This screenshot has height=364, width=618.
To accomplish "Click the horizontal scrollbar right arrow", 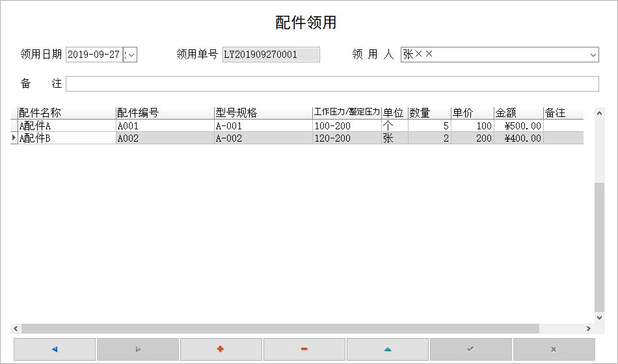I will click(589, 328).
